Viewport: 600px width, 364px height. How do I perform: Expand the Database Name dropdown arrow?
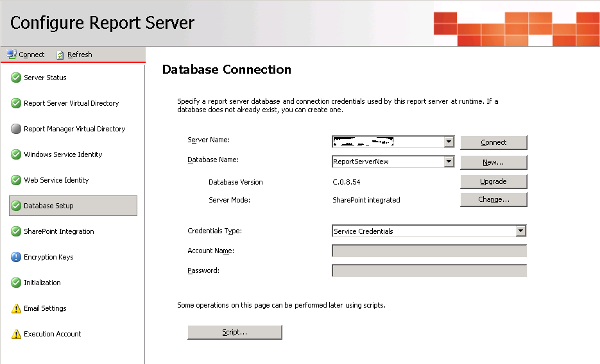click(x=449, y=161)
